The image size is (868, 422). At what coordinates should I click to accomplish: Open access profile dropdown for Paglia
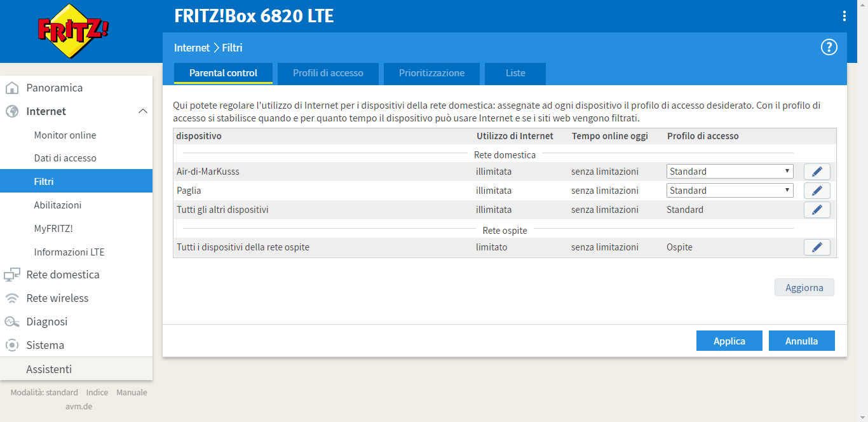click(729, 191)
